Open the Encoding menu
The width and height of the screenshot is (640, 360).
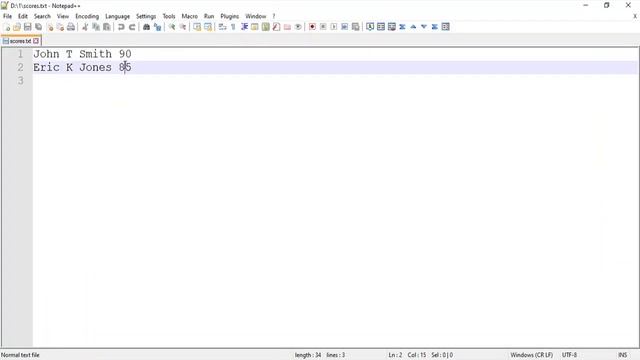point(87,16)
